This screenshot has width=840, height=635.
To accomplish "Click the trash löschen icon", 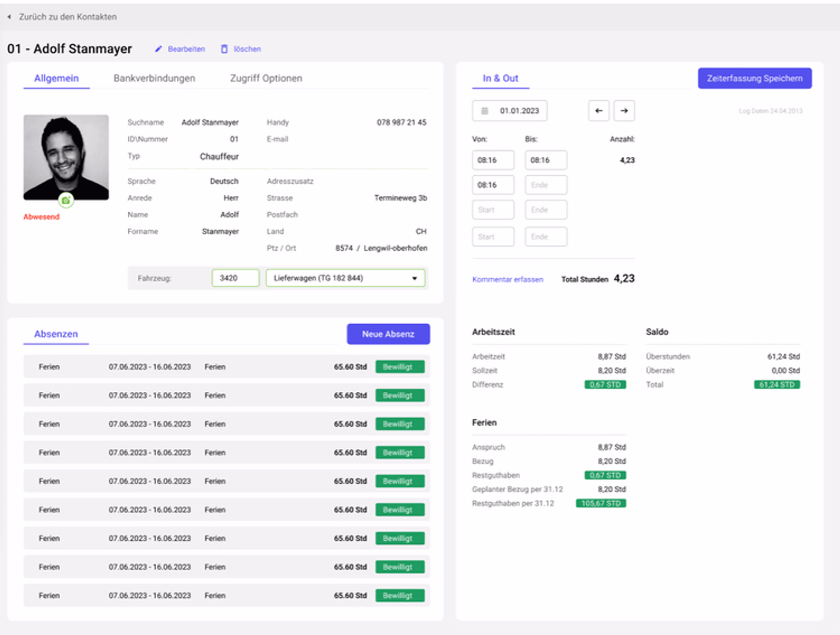I will 224,49.
